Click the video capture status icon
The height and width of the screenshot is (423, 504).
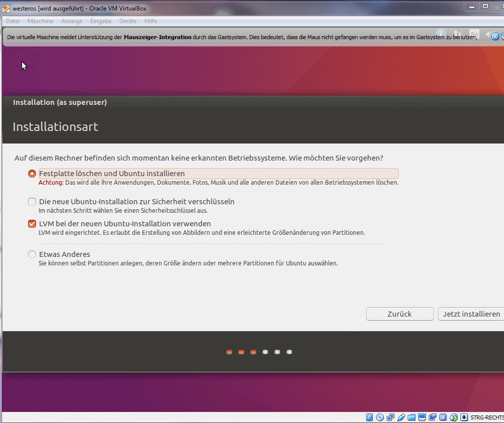coord(433,417)
